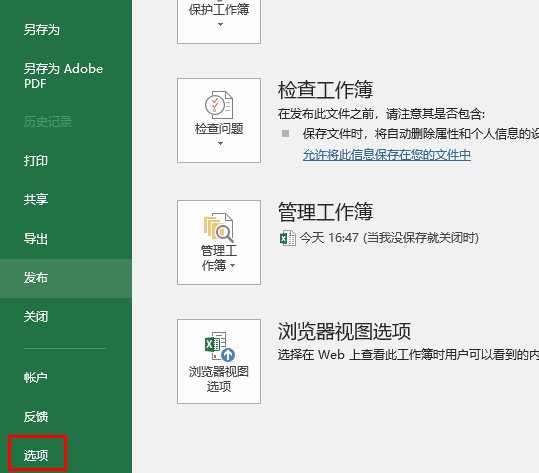Open the autosaved version 今天 16:47
Image resolution: width=539 pixels, height=473 pixels.
pyautogui.click(x=389, y=238)
